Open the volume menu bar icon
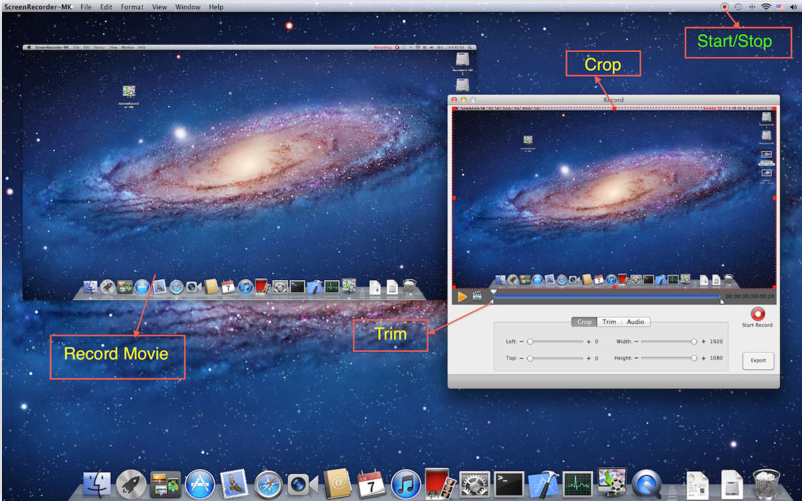 click(x=793, y=7)
